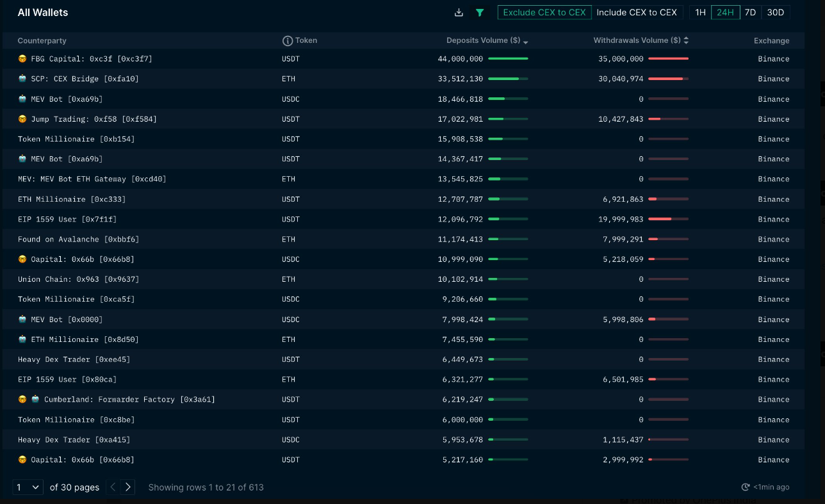Click the All Wallets heading
Viewport: 825px width, 504px height.
point(43,12)
